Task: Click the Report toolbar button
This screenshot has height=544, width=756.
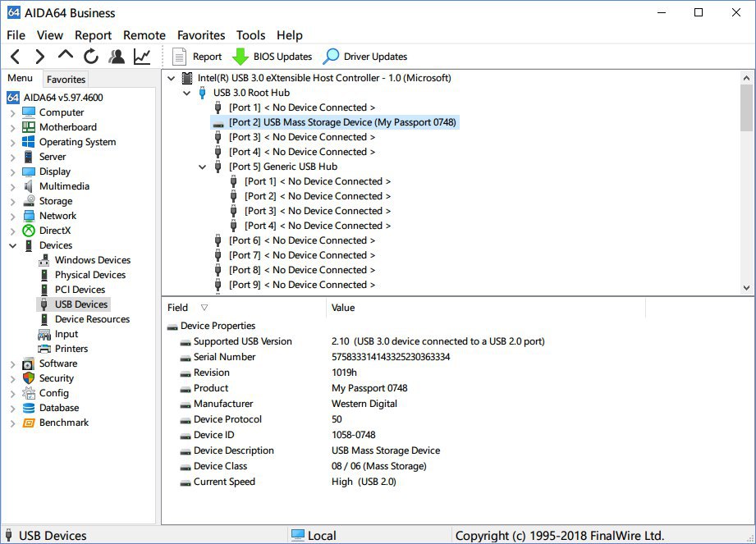Action: pyautogui.click(x=197, y=57)
